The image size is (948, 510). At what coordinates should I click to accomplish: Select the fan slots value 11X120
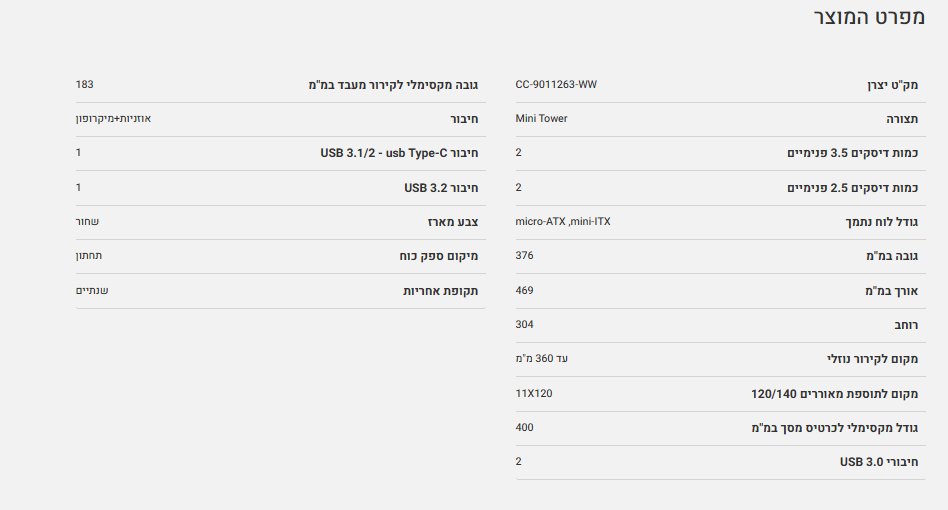tap(533, 393)
